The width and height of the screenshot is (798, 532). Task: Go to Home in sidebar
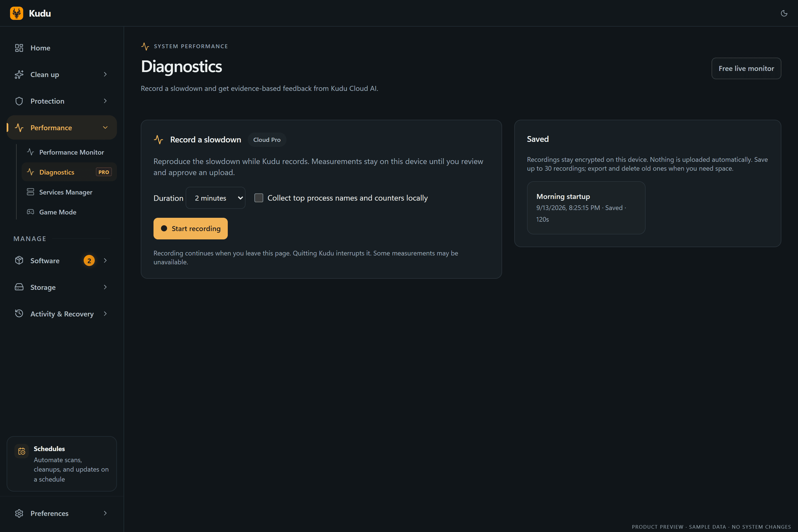(x=62, y=48)
